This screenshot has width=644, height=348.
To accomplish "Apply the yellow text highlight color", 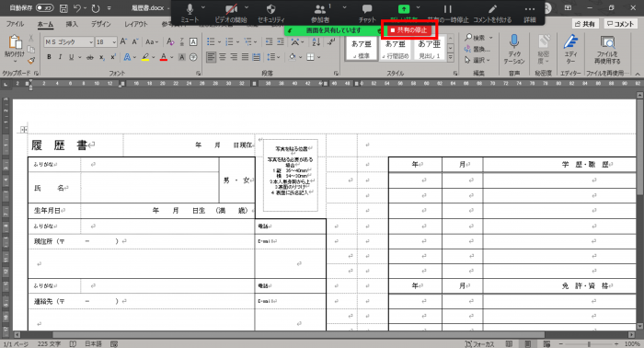I will click(x=145, y=57).
